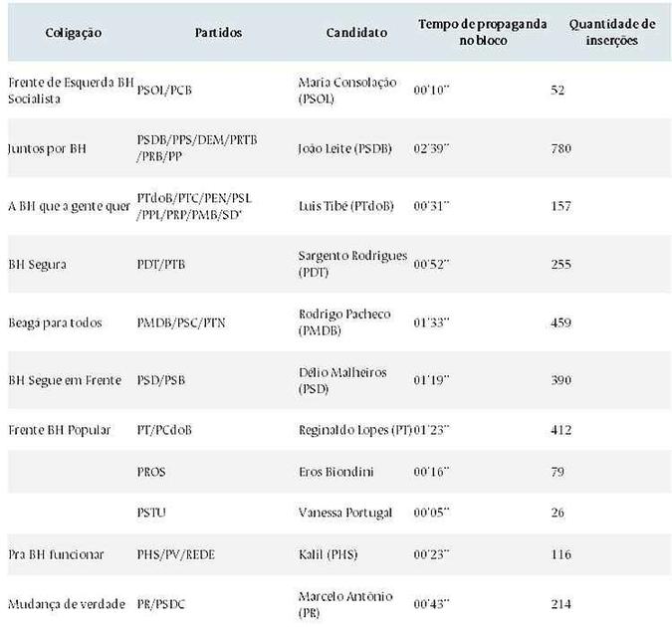Viewport: 672px width, 627px height.
Task: Select the Délio Malheiros (PSD) cell
Action: (342, 380)
